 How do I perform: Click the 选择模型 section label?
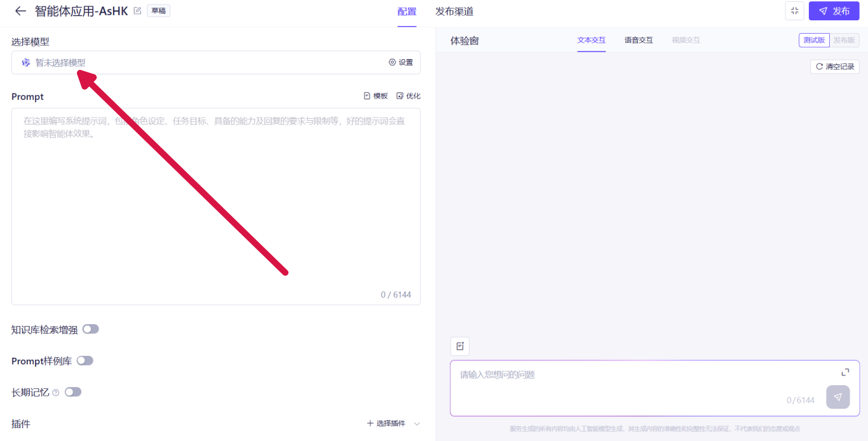30,42
